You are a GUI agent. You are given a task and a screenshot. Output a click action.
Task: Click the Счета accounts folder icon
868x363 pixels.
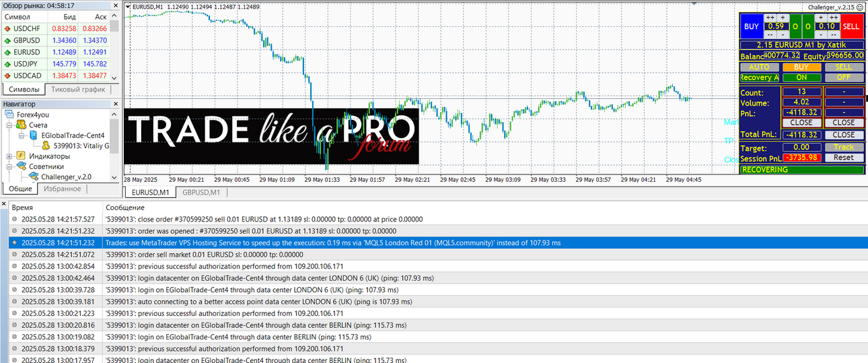click(22, 125)
